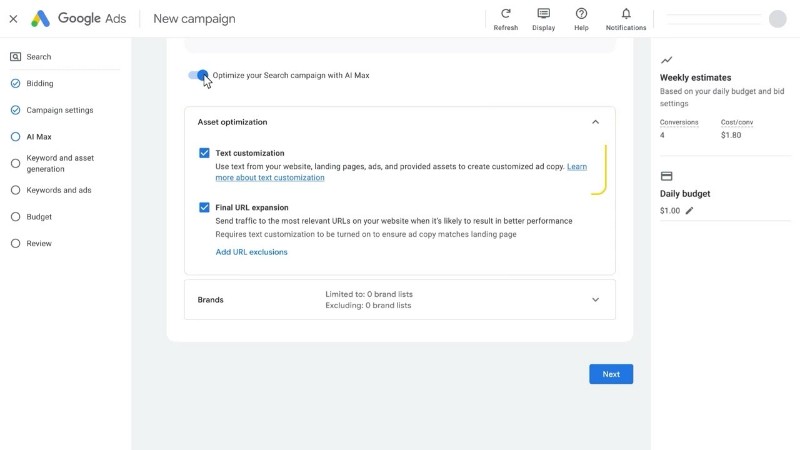This screenshot has width=800, height=450.
Task: Toggle the AI Max optimization switch
Action: tap(198, 75)
